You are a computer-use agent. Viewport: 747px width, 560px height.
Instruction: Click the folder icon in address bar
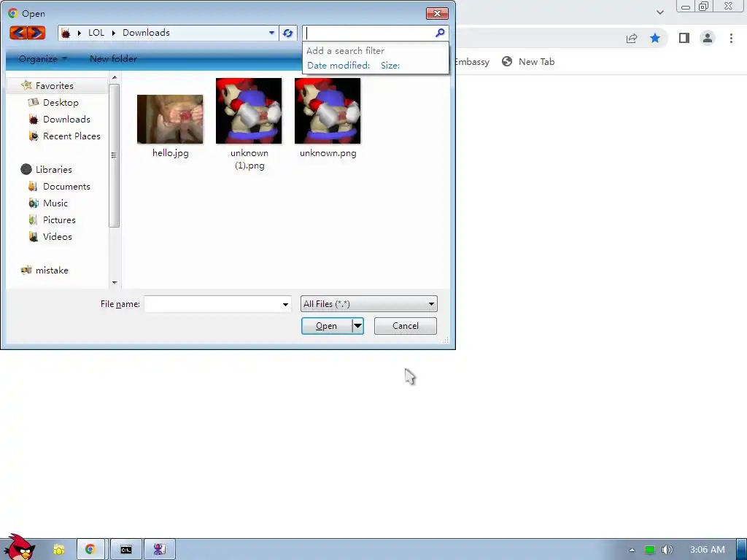pos(66,33)
